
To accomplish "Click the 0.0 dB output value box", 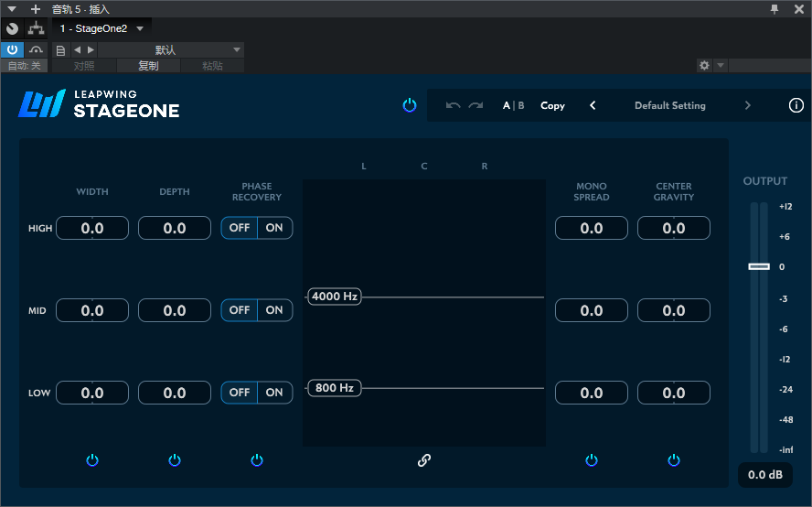I will tap(764, 475).
